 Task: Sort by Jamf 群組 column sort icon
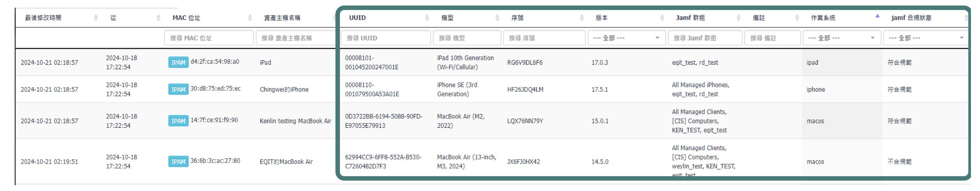point(738,18)
